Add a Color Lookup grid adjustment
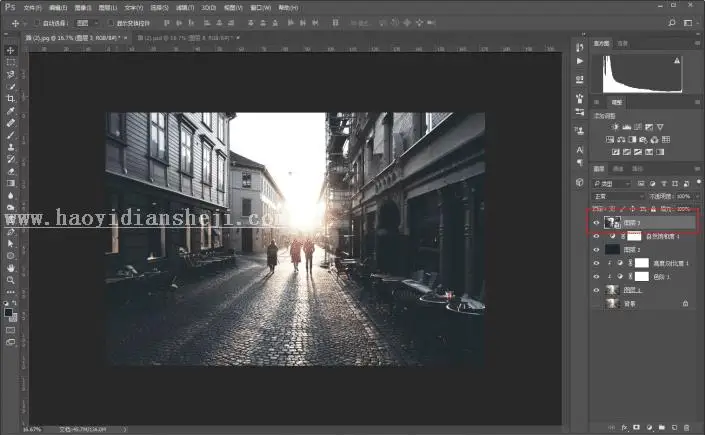This screenshot has height=435, width=705. tap(666, 139)
